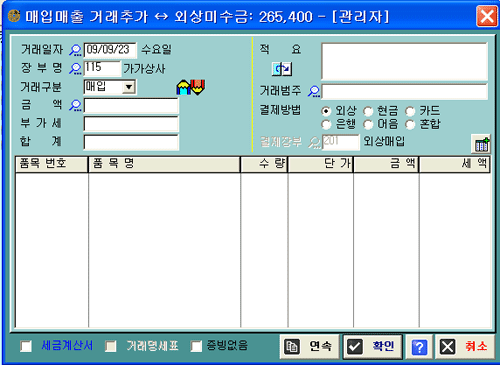Expand the 거래구분 dropdown showing 매입

click(129, 87)
